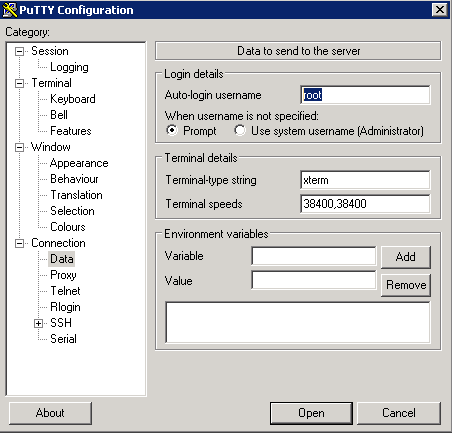Collapse the Terminal category node
The height and width of the screenshot is (433, 452).
[x=20, y=83]
